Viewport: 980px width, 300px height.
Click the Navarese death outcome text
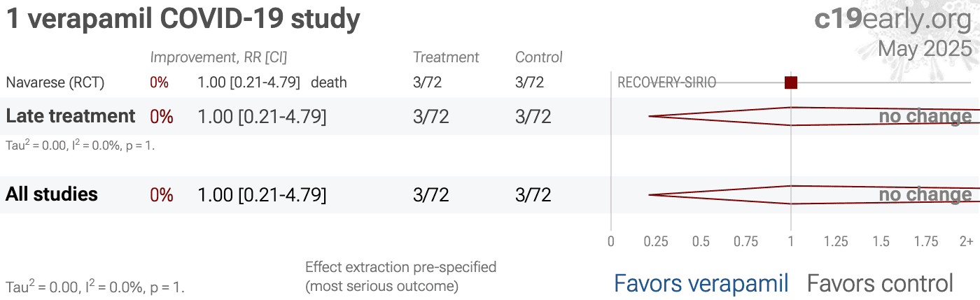coord(329,83)
